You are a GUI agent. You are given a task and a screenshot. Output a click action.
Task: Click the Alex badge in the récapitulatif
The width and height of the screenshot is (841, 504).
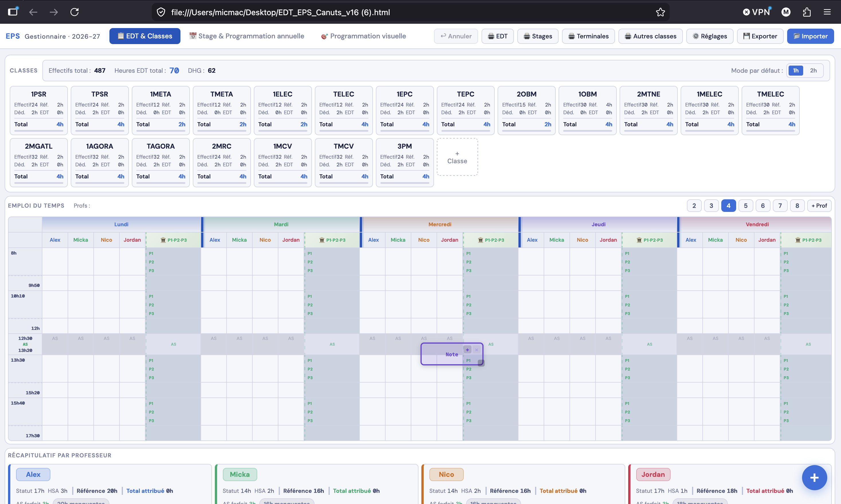(33, 474)
